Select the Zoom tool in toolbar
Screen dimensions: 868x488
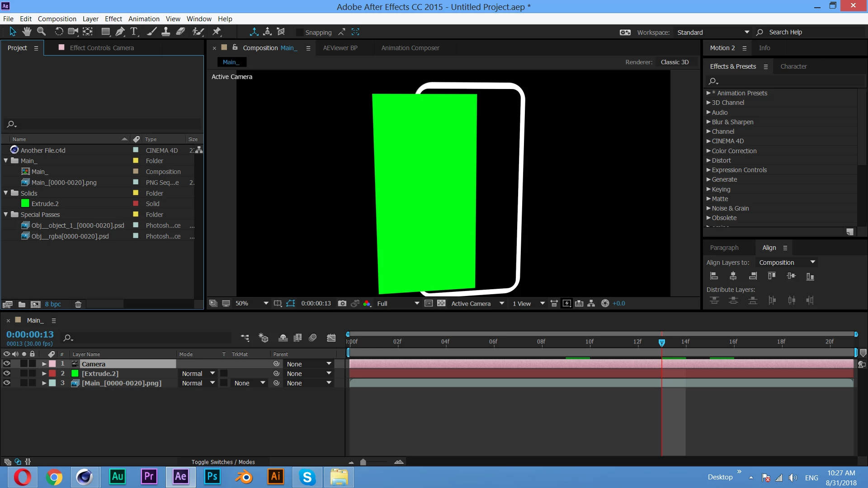click(41, 32)
